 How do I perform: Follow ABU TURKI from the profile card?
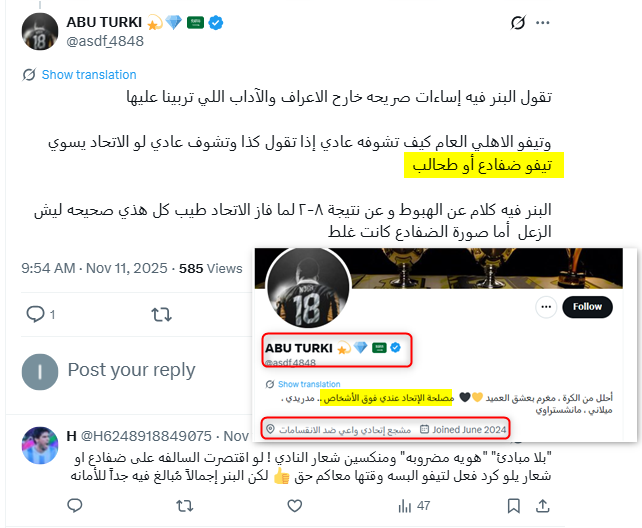coord(587,307)
